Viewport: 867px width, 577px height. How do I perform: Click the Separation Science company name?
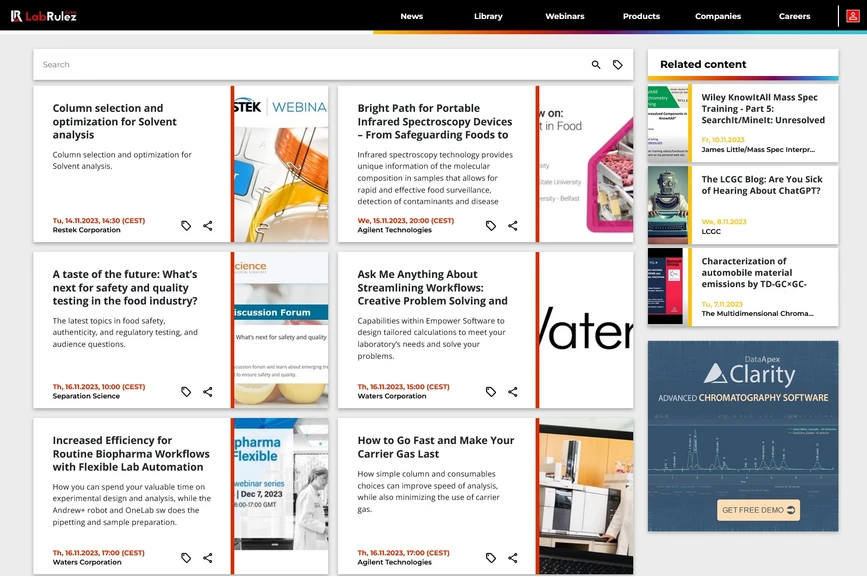[x=86, y=396]
